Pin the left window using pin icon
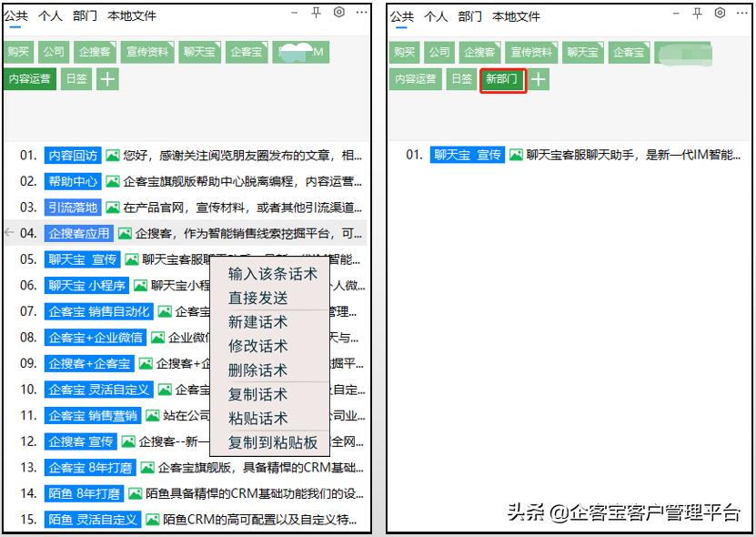The width and height of the screenshot is (756, 537). point(314,13)
